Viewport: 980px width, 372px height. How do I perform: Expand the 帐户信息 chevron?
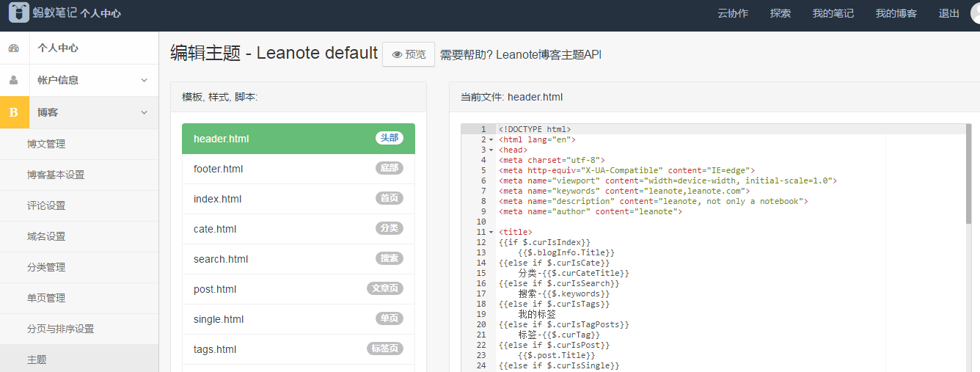pyautogui.click(x=144, y=80)
